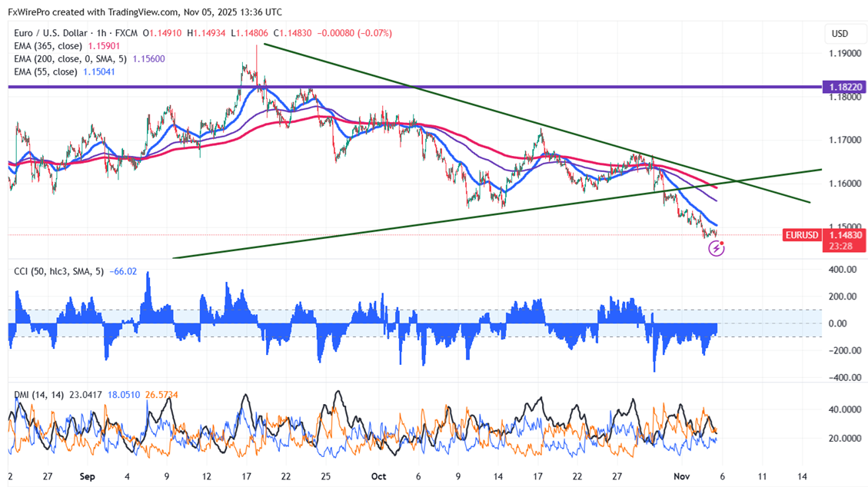Select the Euro / U.S. Dollar symbol title
Image resolution: width=868 pixels, height=487 pixels.
pyautogui.click(x=51, y=33)
